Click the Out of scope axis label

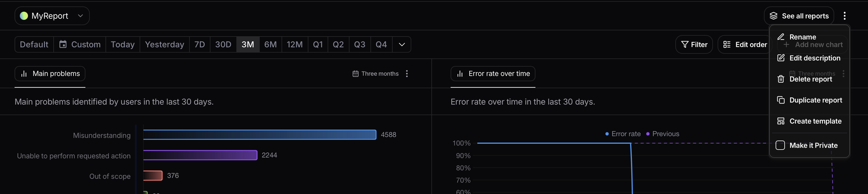[110, 176]
